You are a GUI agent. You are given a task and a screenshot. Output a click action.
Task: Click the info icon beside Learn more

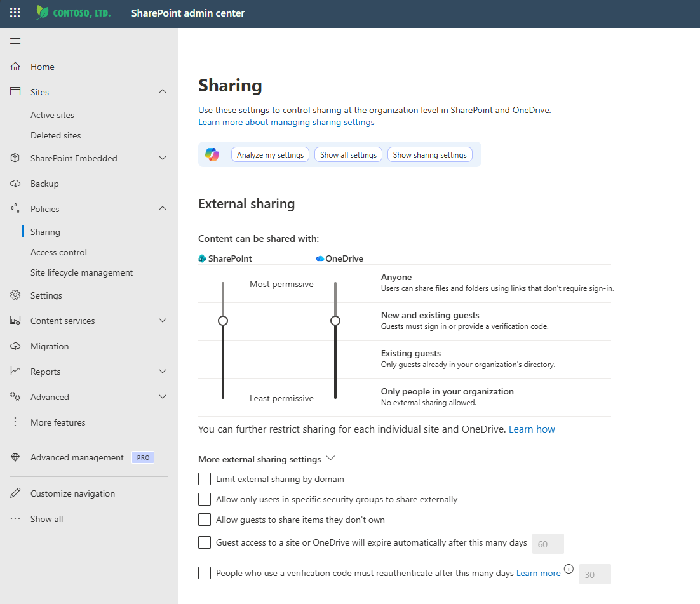click(x=569, y=568)
